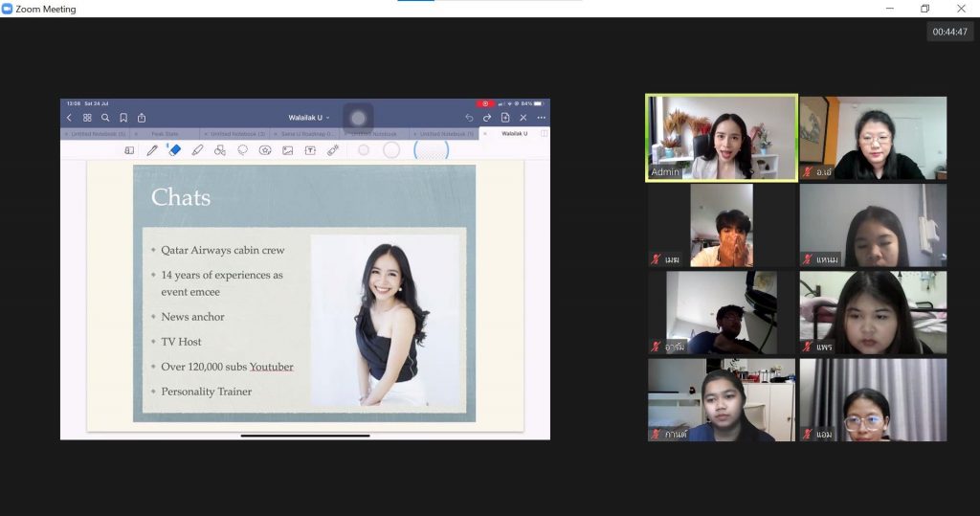This screenshot has height=516, width=980.
Task: Select the แหนม participant video tile
Action: (873, 225)
